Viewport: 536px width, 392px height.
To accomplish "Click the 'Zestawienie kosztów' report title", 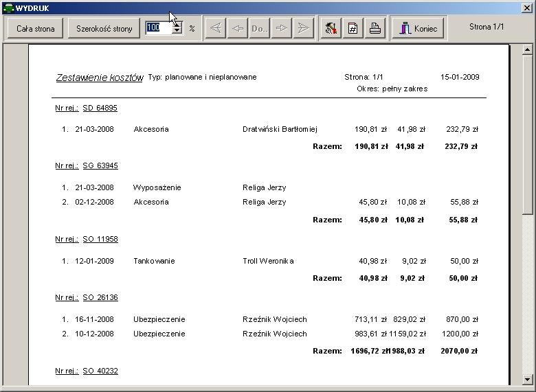I will coord(100,78).
